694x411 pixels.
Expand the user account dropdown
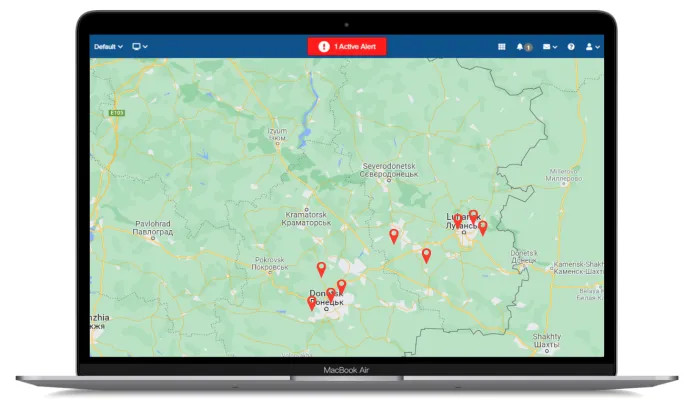coord(593,46)
